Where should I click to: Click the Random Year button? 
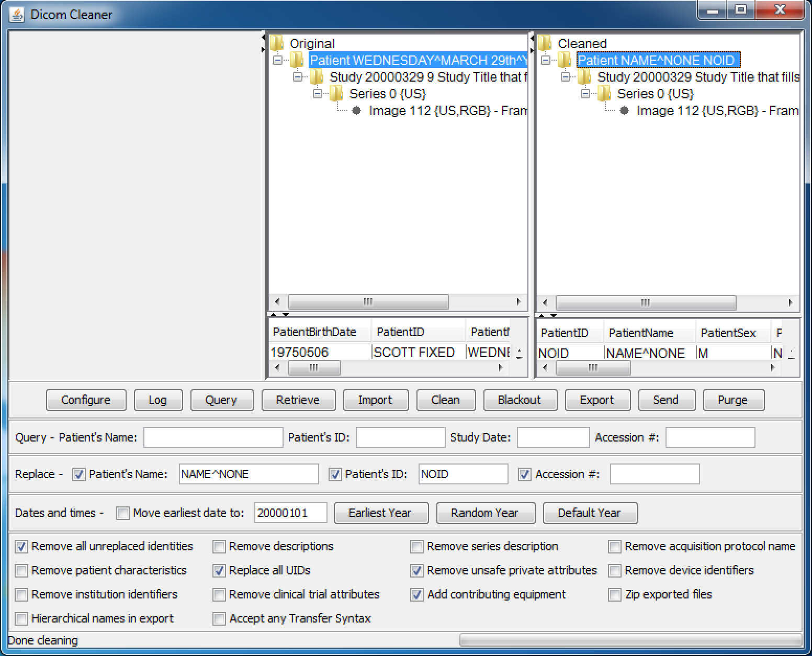click(x=485, y=513)
